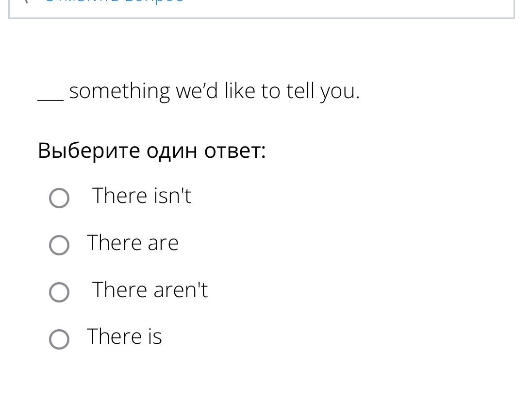
Task: Click the sentence "something we'd like to tell you."
Action: pyautogui.click(x=215, y=91)
